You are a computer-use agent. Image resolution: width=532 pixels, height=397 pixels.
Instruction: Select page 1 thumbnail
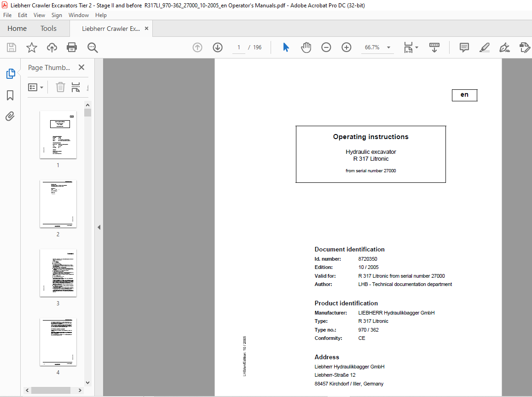[58, 135]
